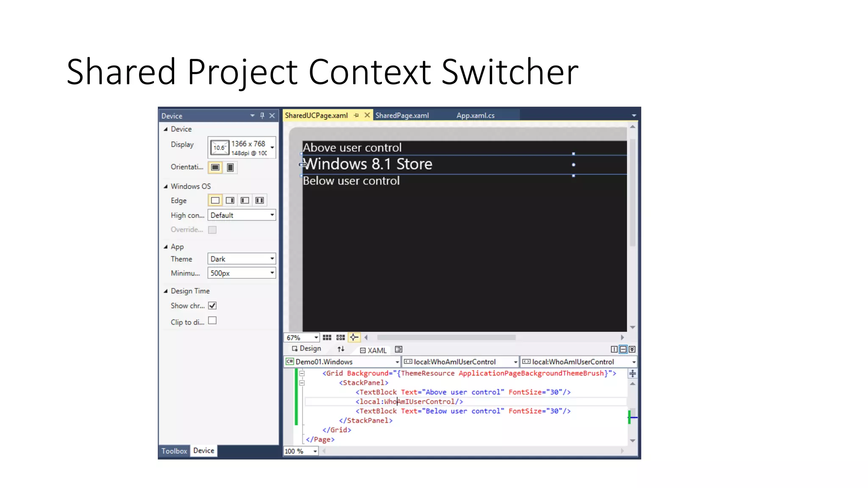Select portrait orientation icon
The image size is (868, 488).
click(230, 167)
